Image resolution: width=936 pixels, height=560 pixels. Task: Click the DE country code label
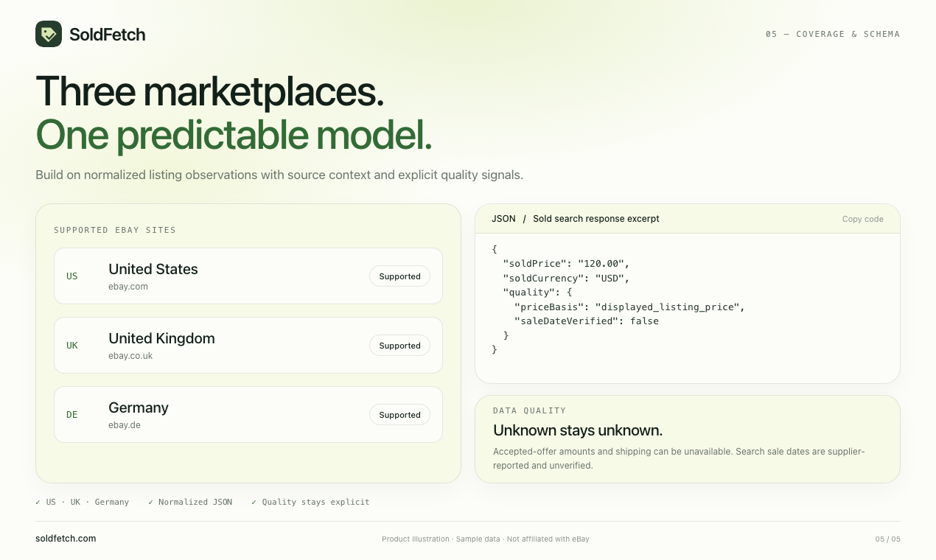(x=71, y=415)
